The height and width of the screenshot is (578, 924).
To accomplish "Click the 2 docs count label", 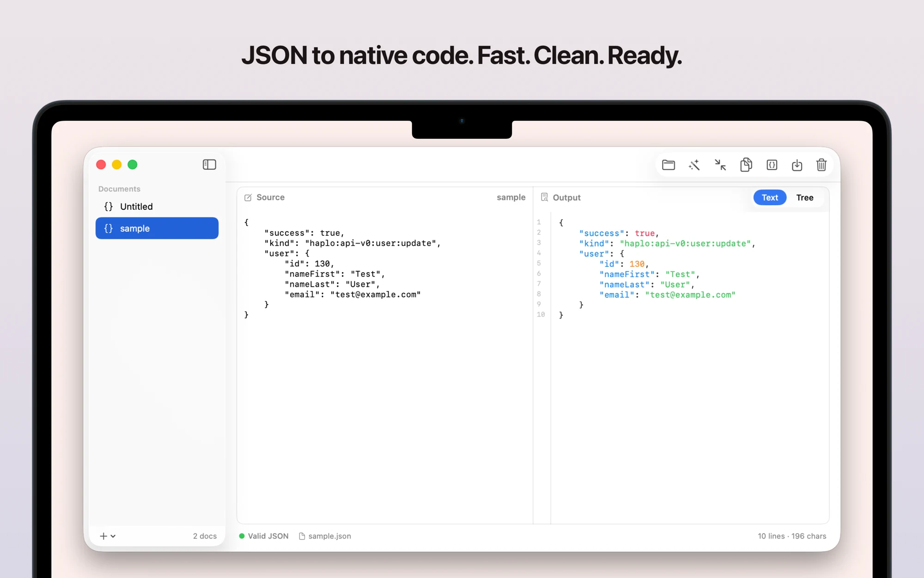I will point(205,536).
